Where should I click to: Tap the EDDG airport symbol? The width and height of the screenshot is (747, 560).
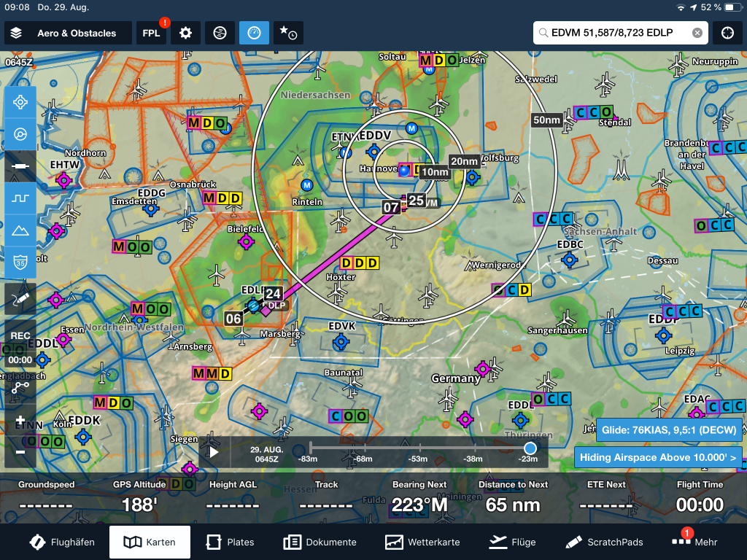(x=151, y=209)
